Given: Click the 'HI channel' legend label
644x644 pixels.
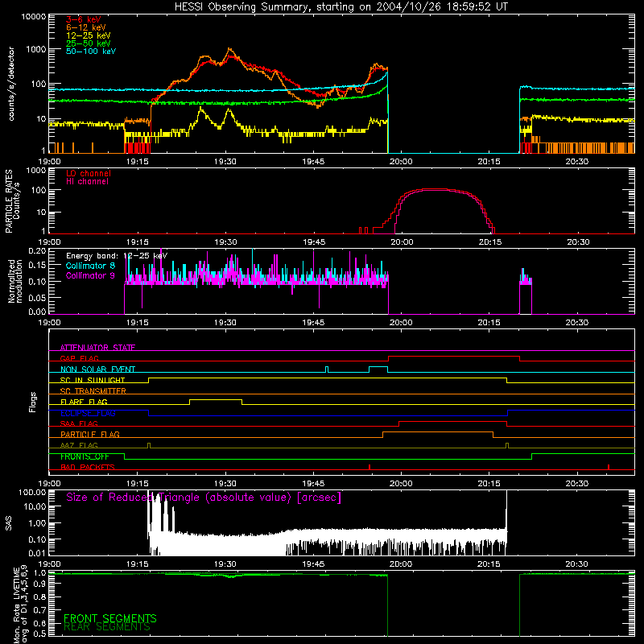Looking at the screenshot, I should 87,182.
